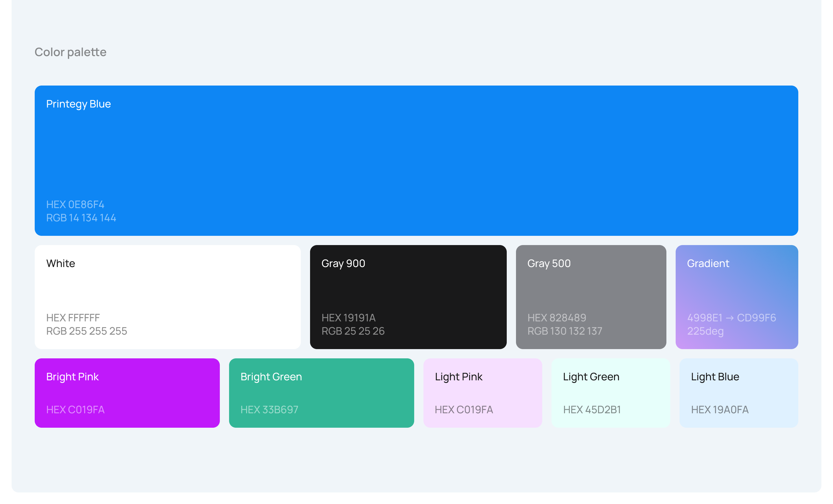This screenshot has width=833, height=504.
Task: Click the HEX 33B697 value
Action: coord(269,409)
